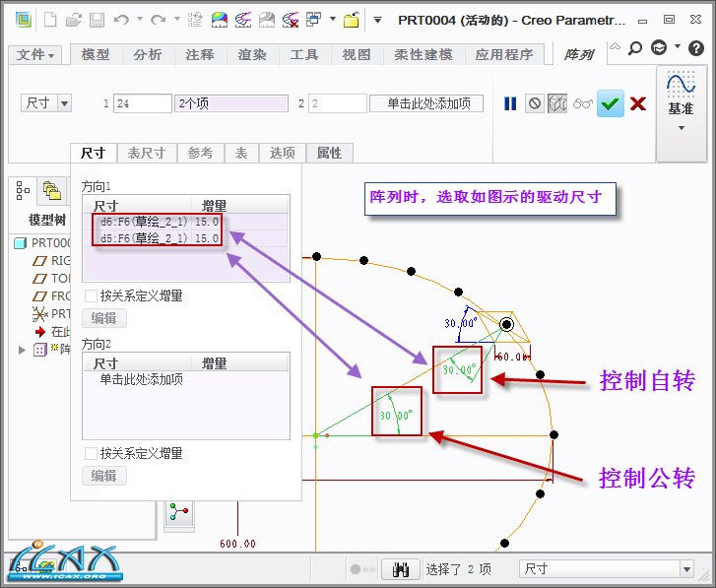
Task: Open the selection filter 尺寸 dropdown
Action: (686, 569)
